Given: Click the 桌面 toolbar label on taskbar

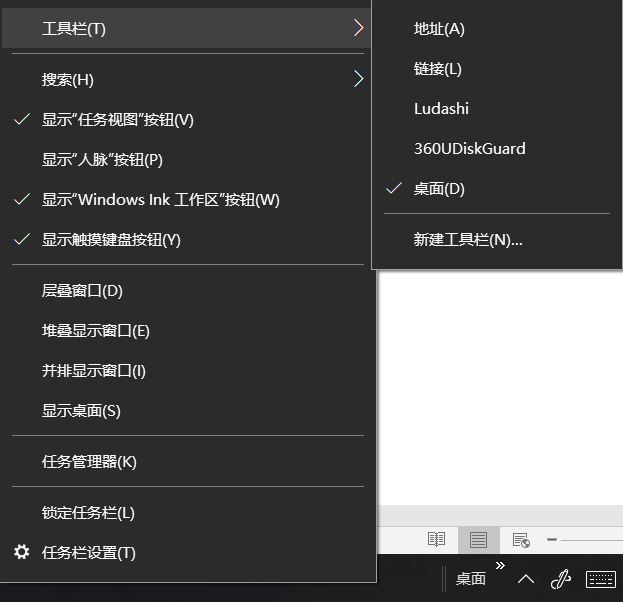Looking at the screenshot, I should 471,579.
